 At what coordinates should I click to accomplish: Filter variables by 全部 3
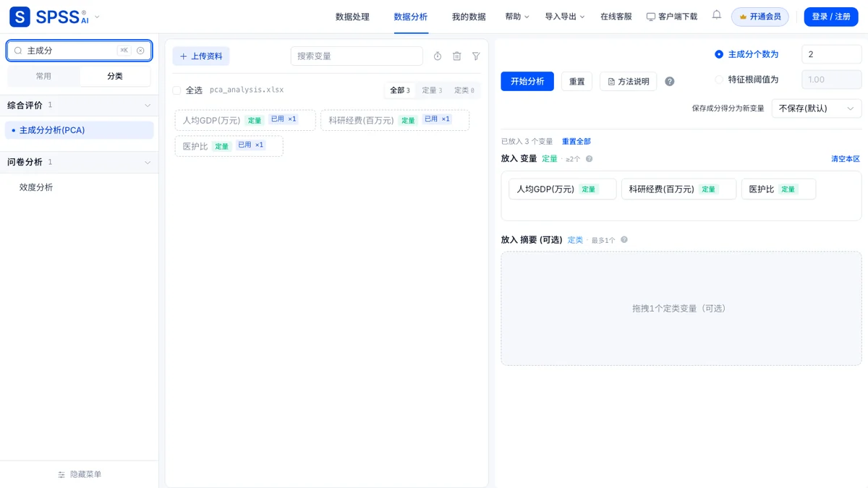tap(400, 90)
